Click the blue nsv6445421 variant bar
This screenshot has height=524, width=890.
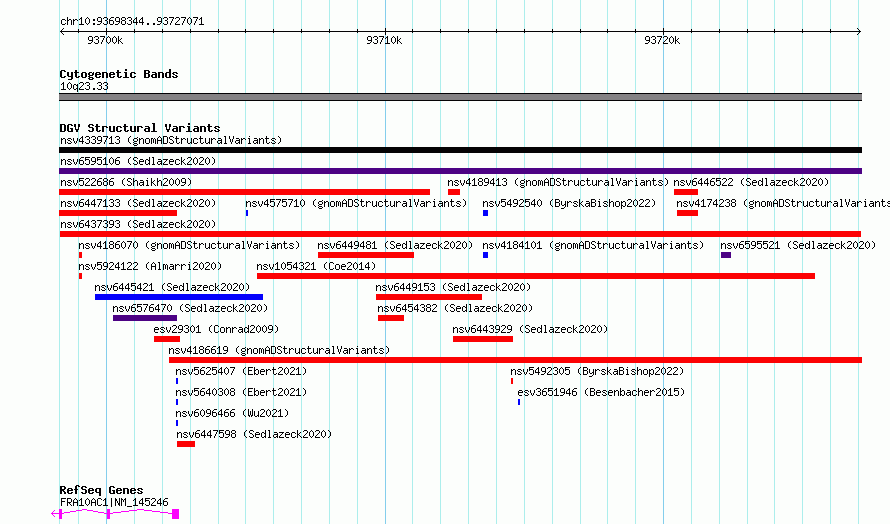tap(179, 297)
